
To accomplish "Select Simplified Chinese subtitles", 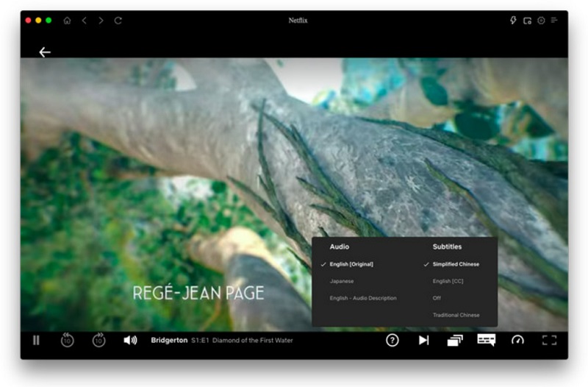I will tap(456, 264).
